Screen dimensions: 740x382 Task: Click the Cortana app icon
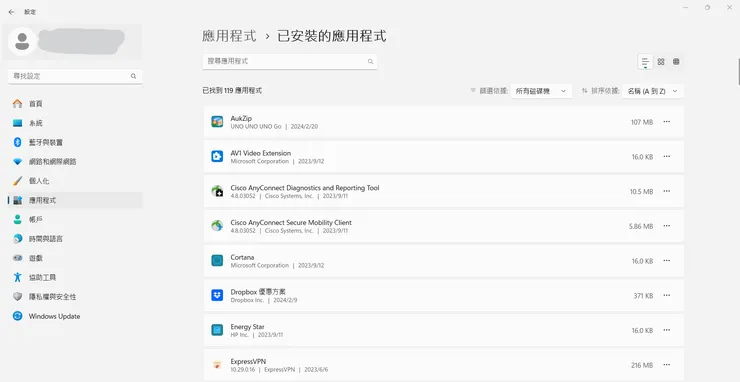(x=217, y=261)
